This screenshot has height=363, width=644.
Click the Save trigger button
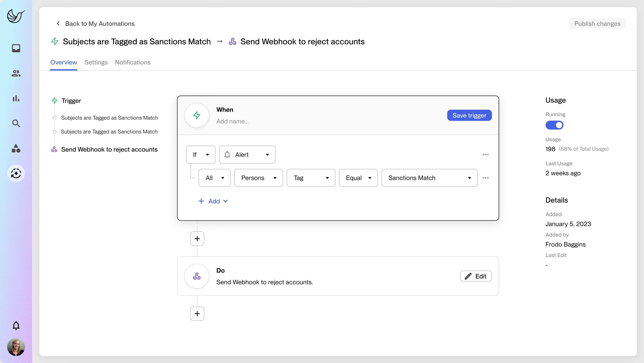469,115
